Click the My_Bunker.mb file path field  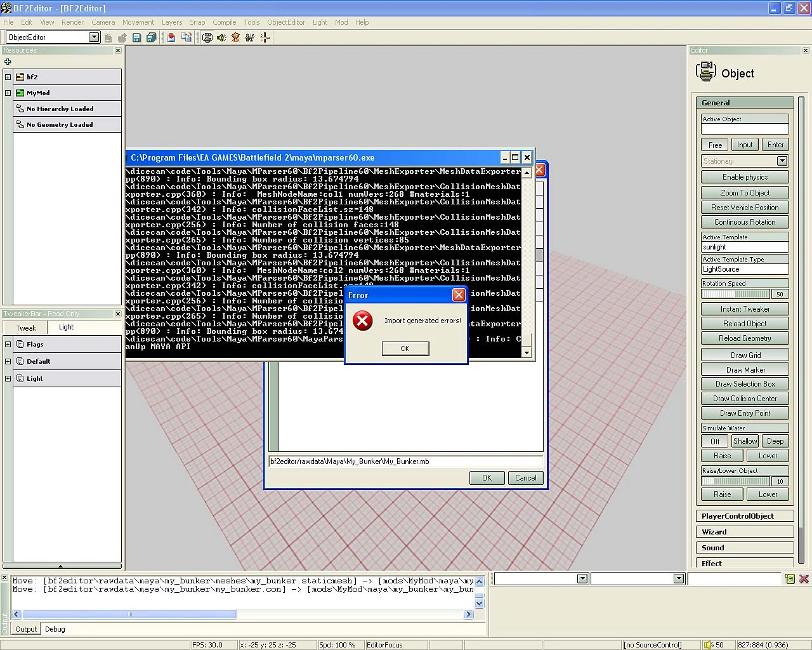[x=405, y=461]
